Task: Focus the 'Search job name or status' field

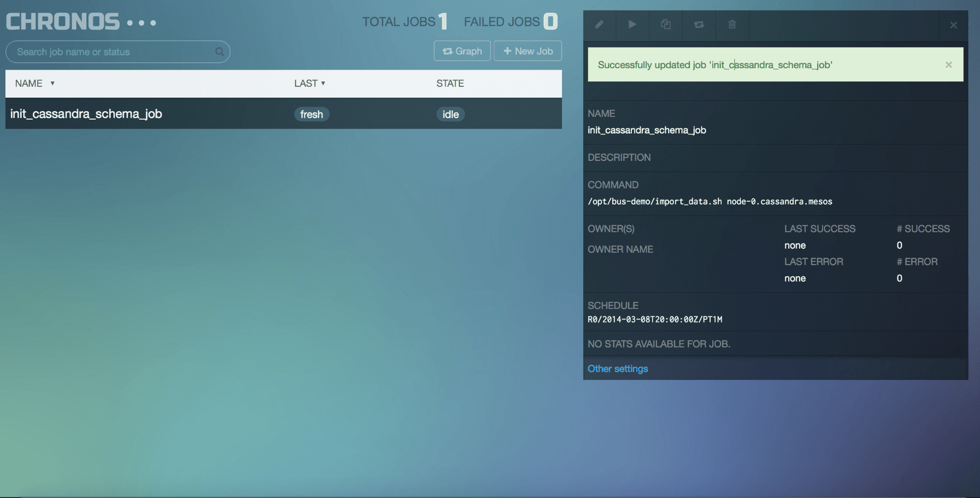Action: coord(113,52)
